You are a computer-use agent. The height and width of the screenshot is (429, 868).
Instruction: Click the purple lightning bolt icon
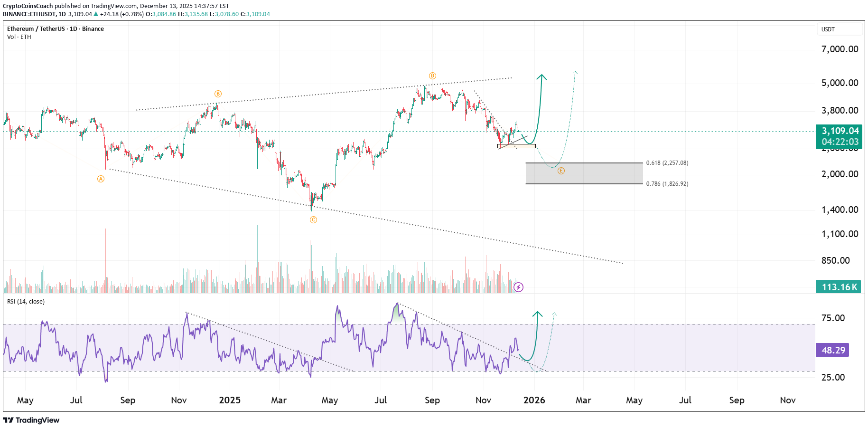coord(519,287)
